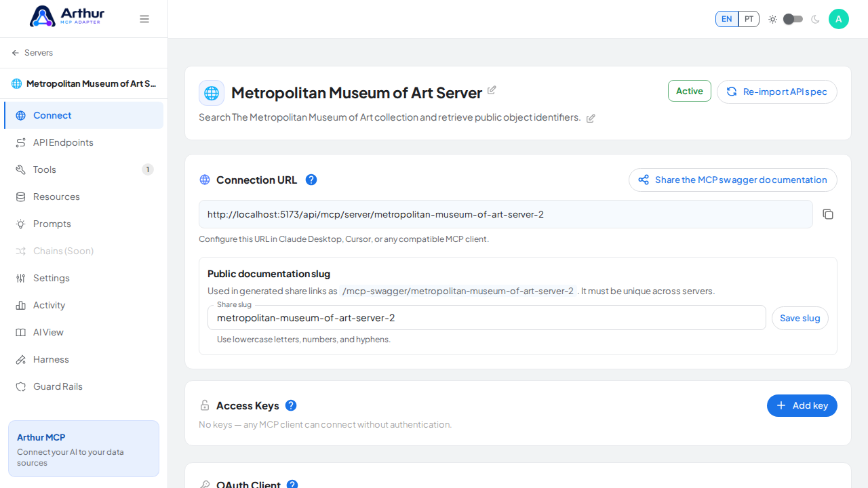The width and height of the screenshot is (868, 488).
Task: Click the Active status badge
Action: click(x=690, y=91)
